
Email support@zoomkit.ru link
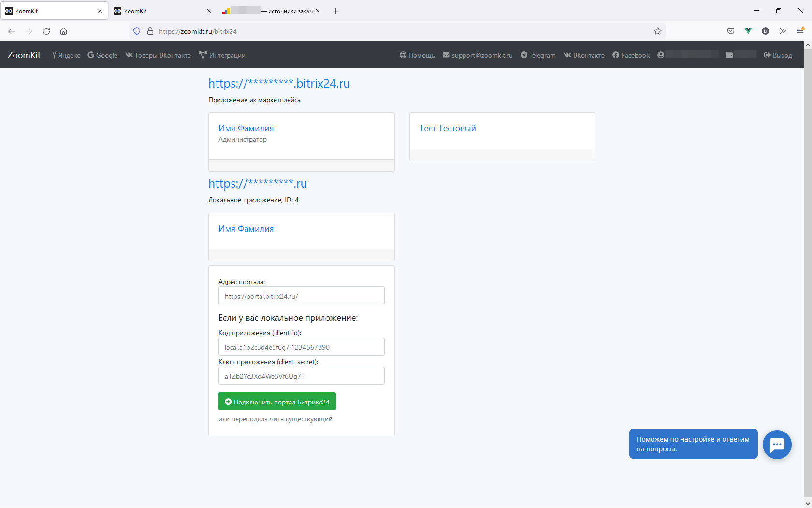[478, 55]
